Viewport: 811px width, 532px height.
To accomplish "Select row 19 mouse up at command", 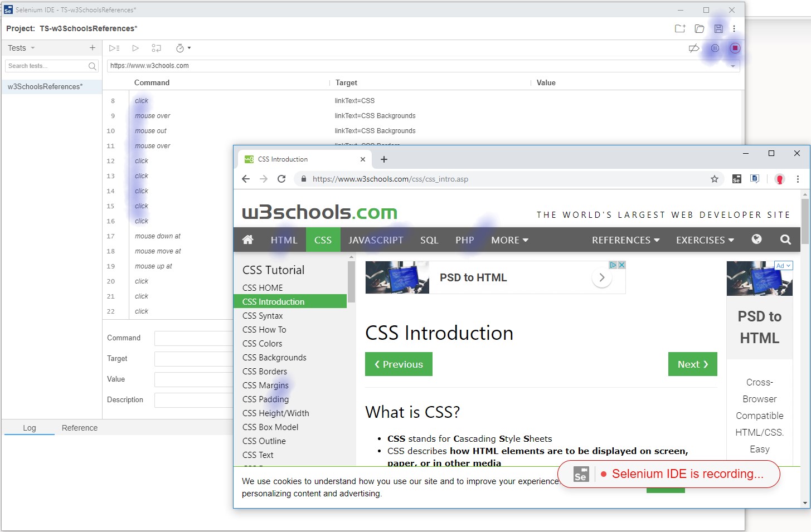I will click(x=168, y=266).
